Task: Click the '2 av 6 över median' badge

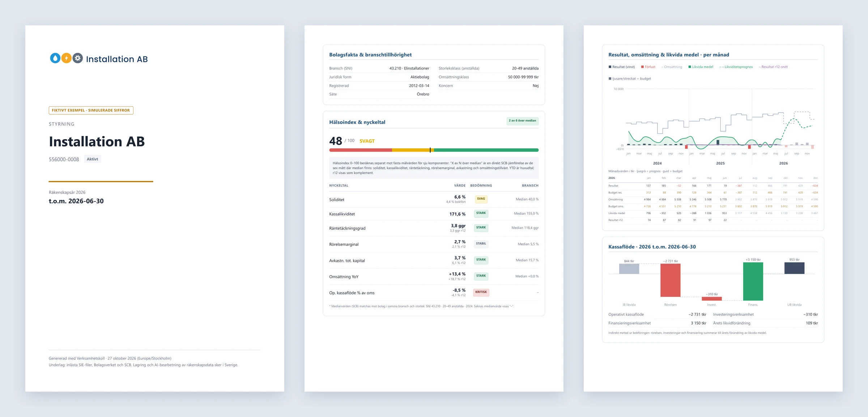Action: [522, 121]
